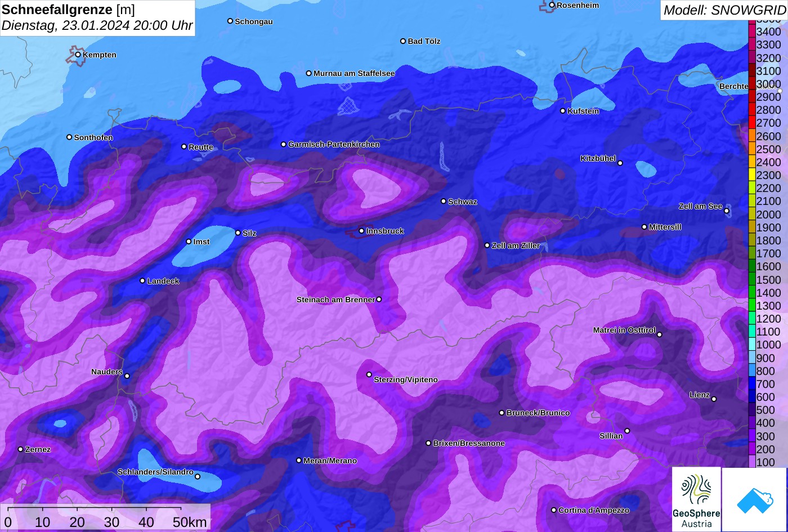Click the Kitzbühel location dot
788x532 pixels.
coord(620,163)
